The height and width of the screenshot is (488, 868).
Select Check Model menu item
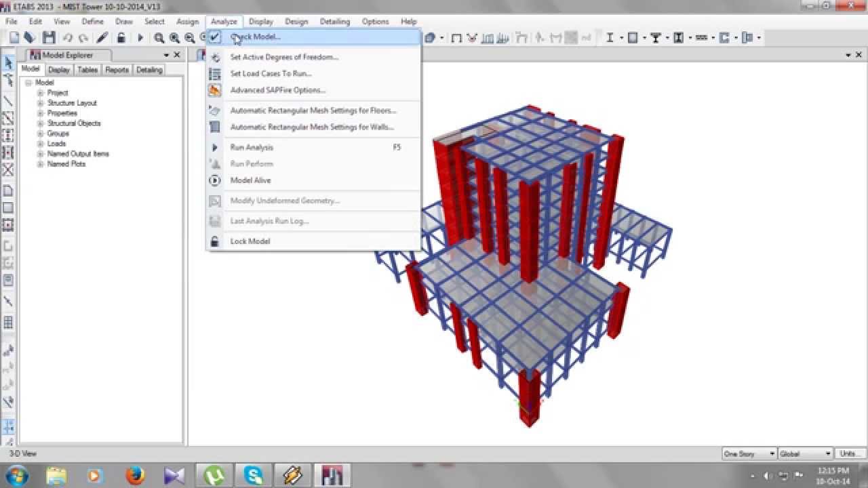(313, 37)
